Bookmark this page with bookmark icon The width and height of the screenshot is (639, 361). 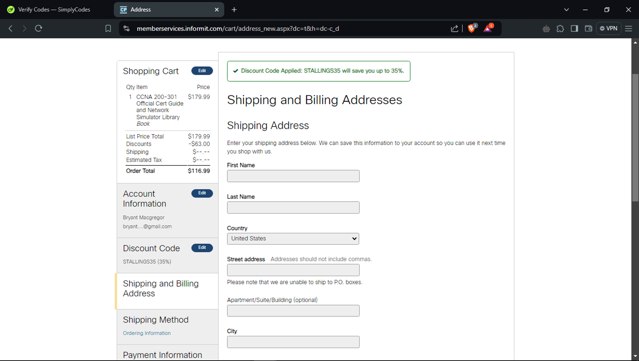click(x=108, y=29)
